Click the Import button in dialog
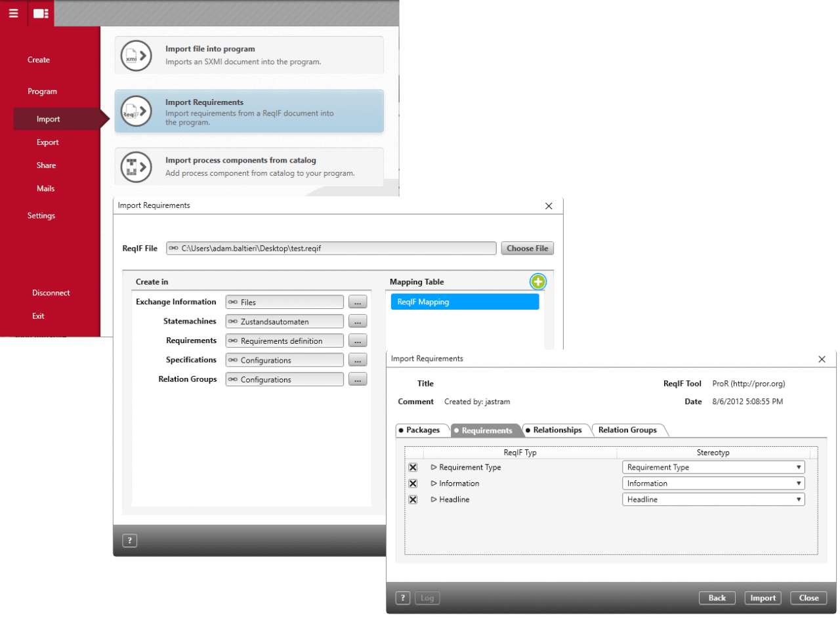This screenshot has width=840, height=618. click(x=763, y=598)
